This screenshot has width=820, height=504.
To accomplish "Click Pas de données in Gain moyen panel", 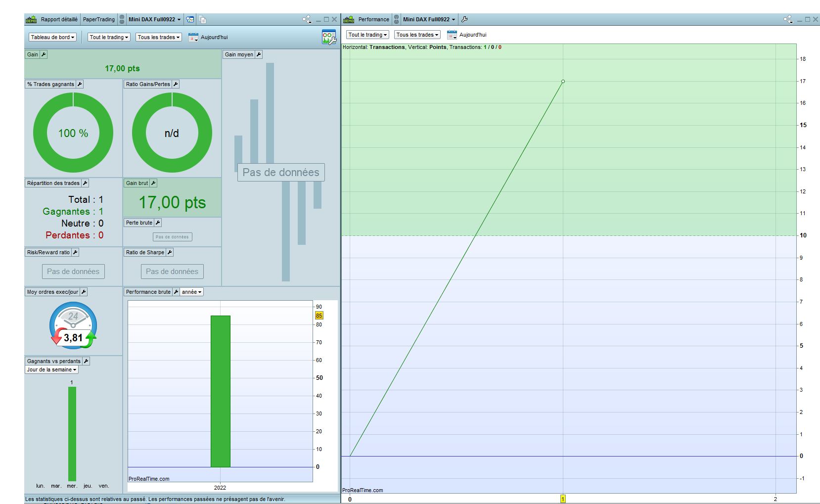I will 281,172.
